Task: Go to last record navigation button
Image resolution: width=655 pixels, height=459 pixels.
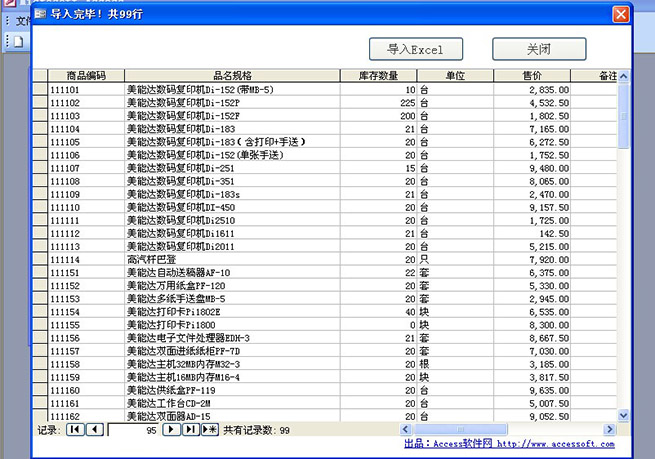Action: [190, 429]
